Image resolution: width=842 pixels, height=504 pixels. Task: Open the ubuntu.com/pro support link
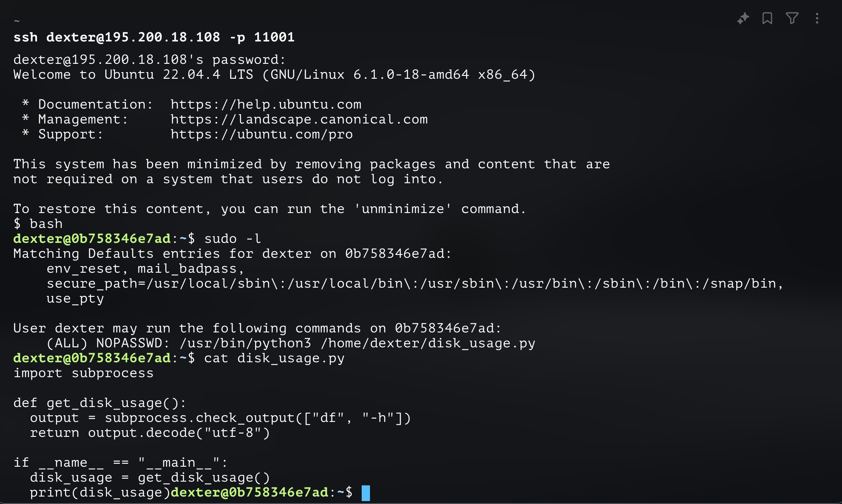point(262,134)
